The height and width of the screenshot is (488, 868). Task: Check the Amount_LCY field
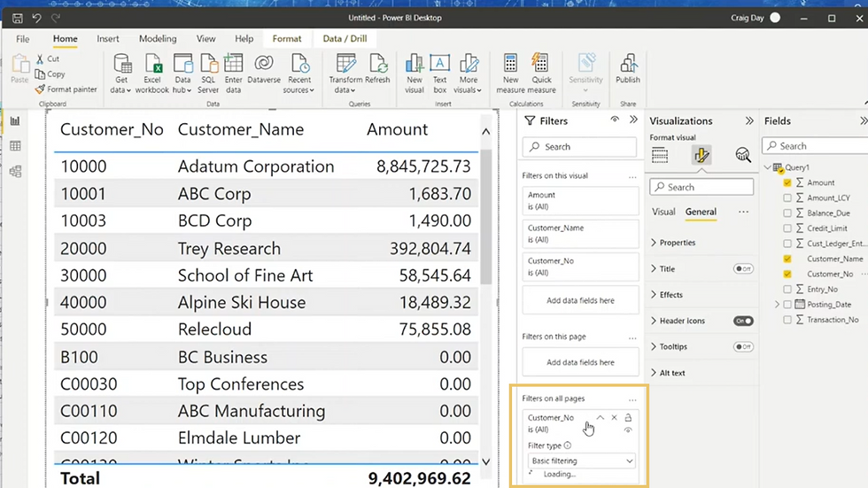(x=787, y=198)
